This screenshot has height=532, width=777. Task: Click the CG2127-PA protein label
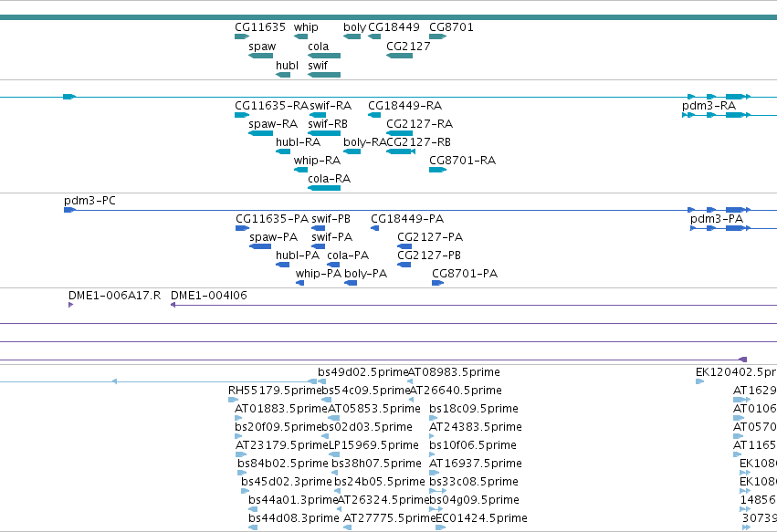coord(430,237)
